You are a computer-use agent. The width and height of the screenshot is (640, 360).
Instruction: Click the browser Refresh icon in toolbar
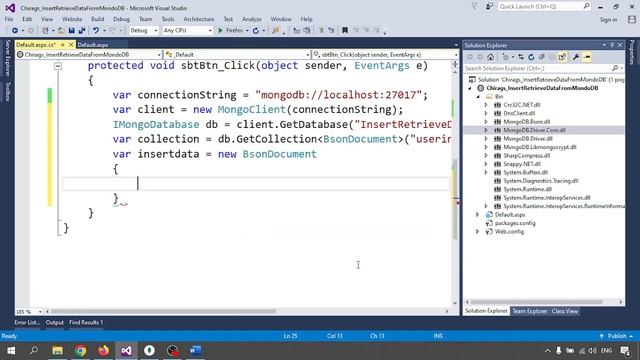256,31
